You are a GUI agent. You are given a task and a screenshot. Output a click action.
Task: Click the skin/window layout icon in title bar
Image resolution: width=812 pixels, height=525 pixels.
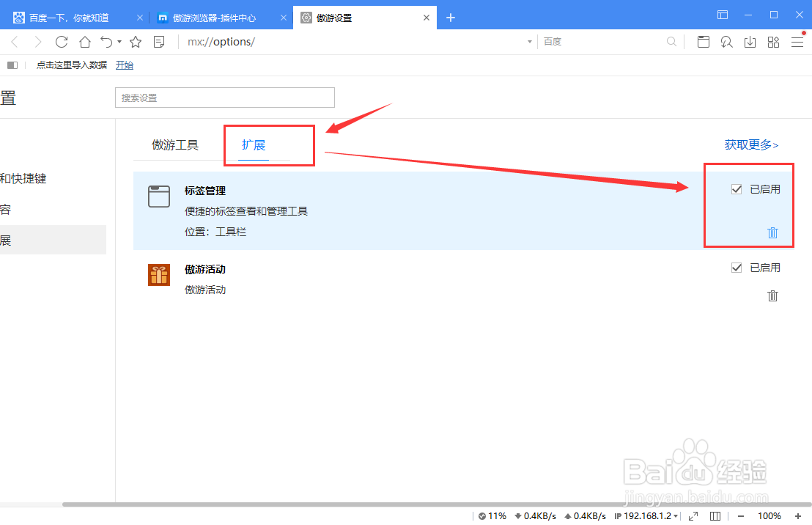click(x=723, y=15)
